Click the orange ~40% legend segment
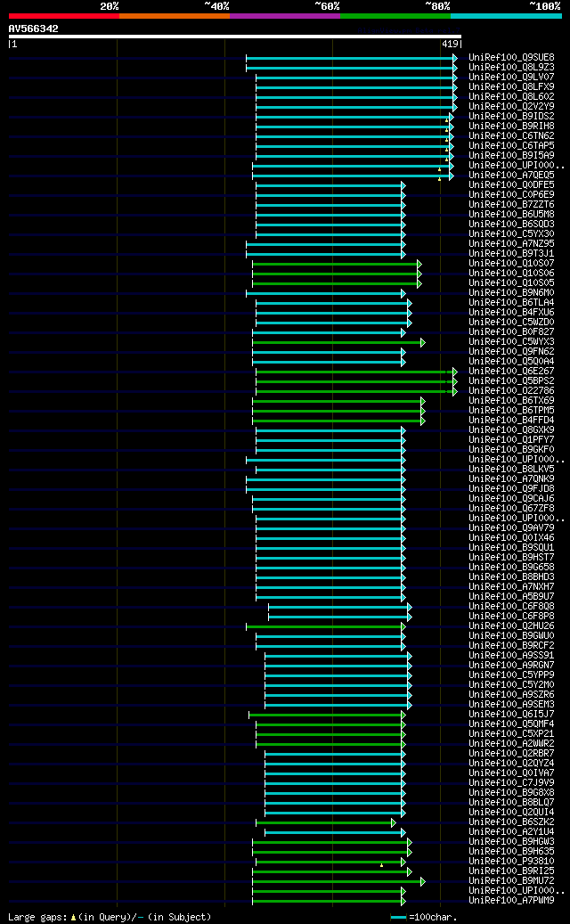Viewport: 570px width, 924px height. 175,16
